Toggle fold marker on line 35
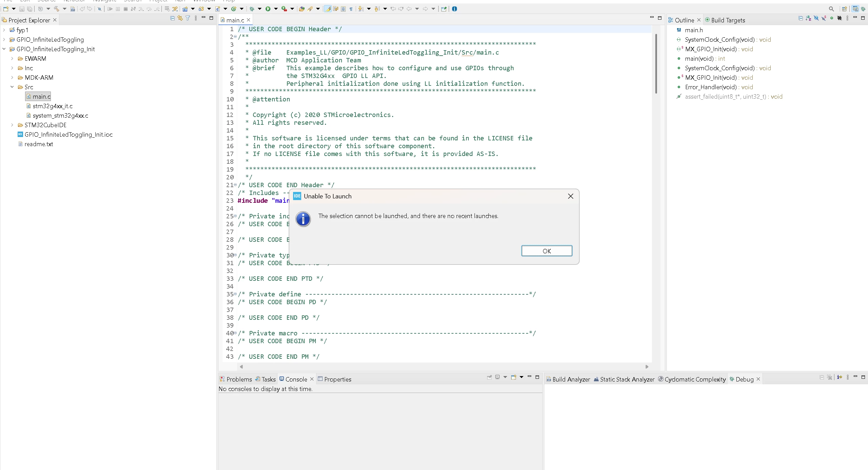 (x=235, y=294)
